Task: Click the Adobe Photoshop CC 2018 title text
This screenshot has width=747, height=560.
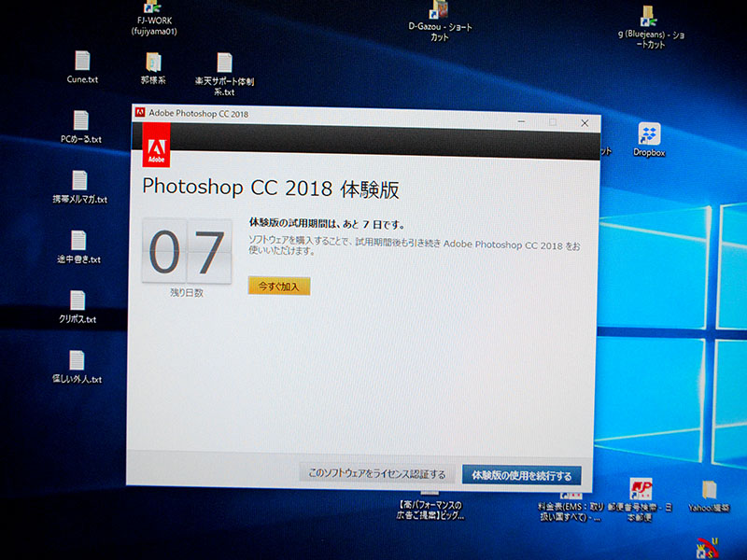Action: (x=199, y=114)
